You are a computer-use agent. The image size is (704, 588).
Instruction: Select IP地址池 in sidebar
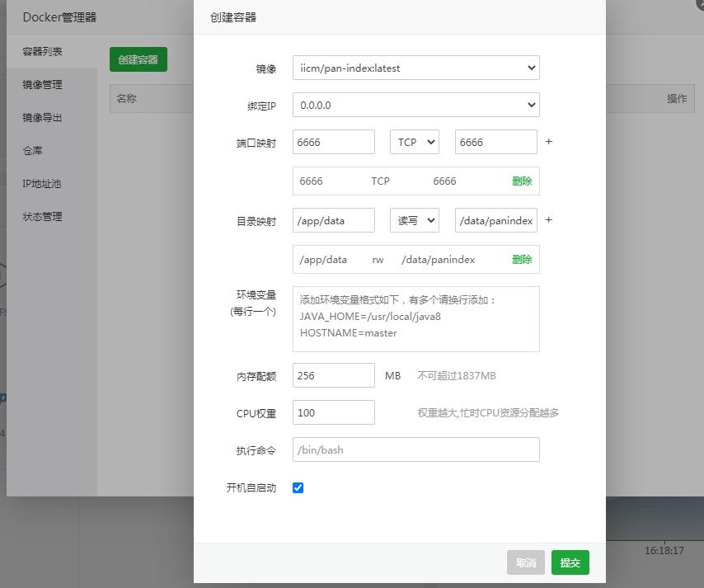(41, 183)
